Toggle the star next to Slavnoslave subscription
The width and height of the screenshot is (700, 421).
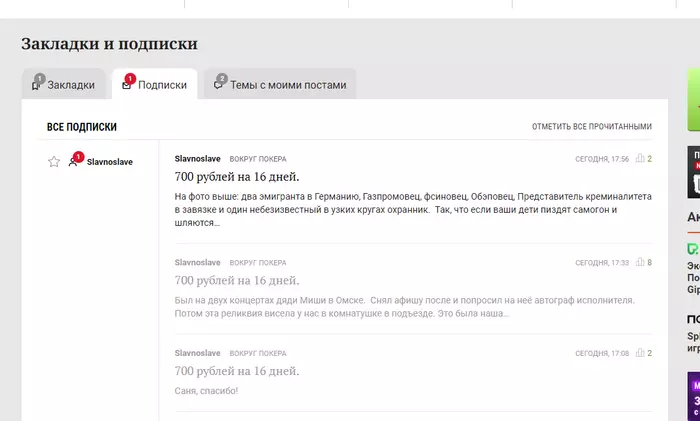pyautogui.click(x=54, y=162)
